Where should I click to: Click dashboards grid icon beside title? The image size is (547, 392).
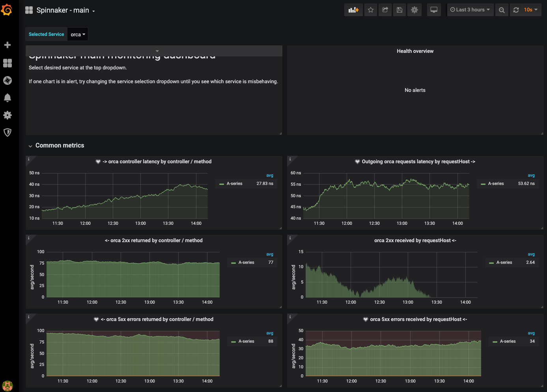point(29,10)
